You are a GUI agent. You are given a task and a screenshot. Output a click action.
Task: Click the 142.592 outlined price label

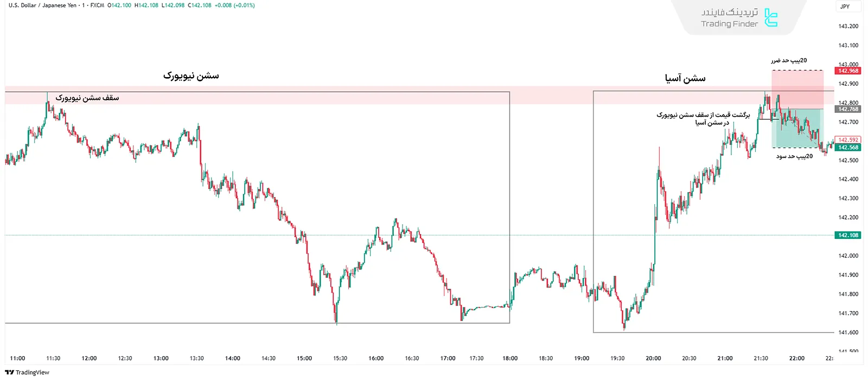pos(848,140)
